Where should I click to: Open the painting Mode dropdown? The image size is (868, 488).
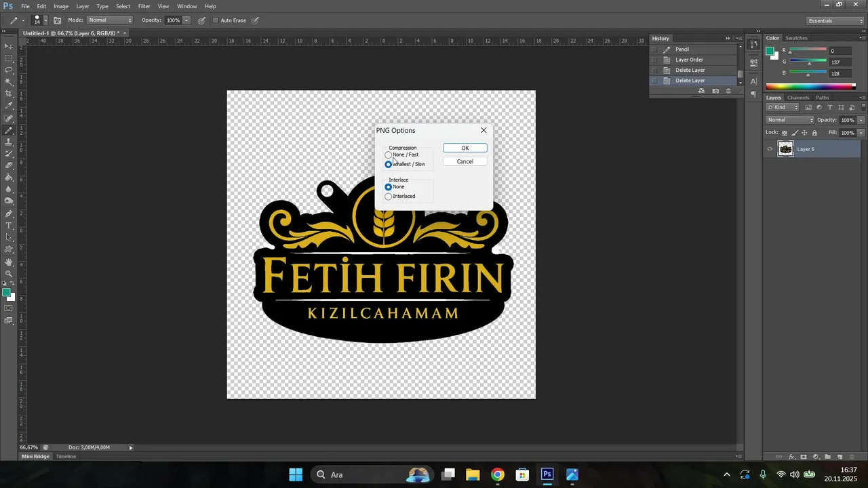[110, 20]
